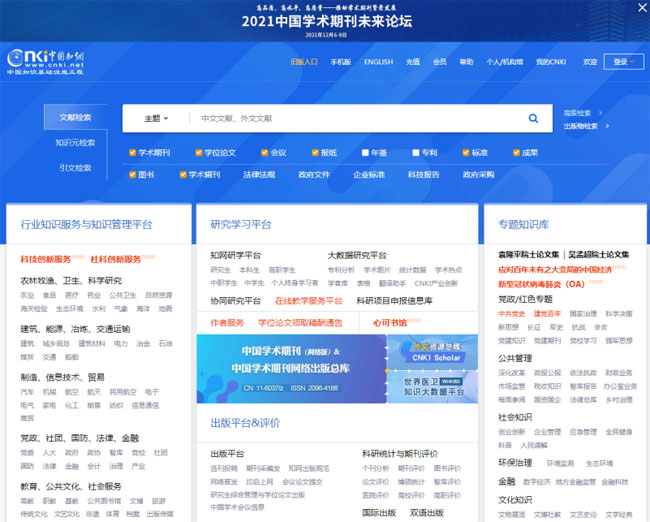Image resolution: width=650 pixels, height=522 pixels.
Task: Open 出版物检索 publication search link
Action: (586, 126)
